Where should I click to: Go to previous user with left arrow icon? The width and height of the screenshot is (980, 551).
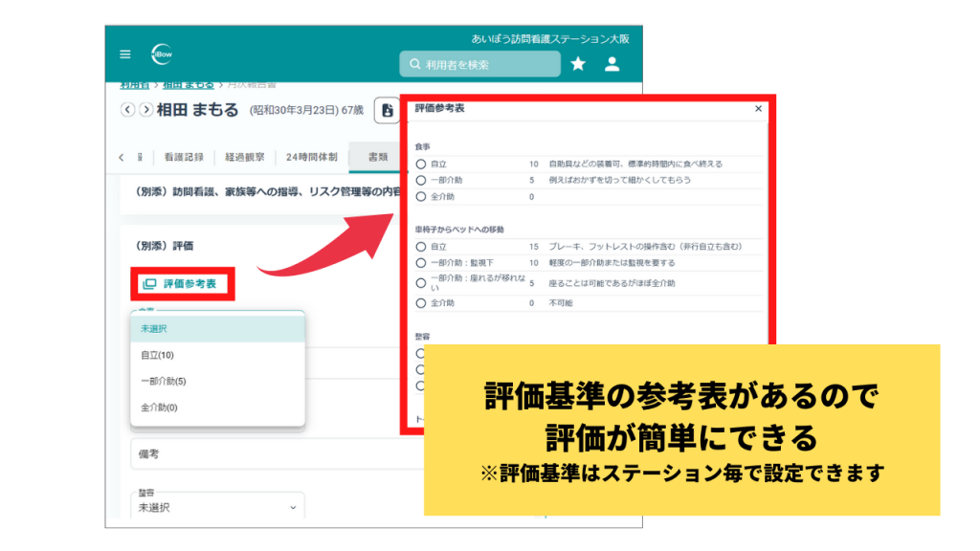pyautogui.click(x=127, y=110)
